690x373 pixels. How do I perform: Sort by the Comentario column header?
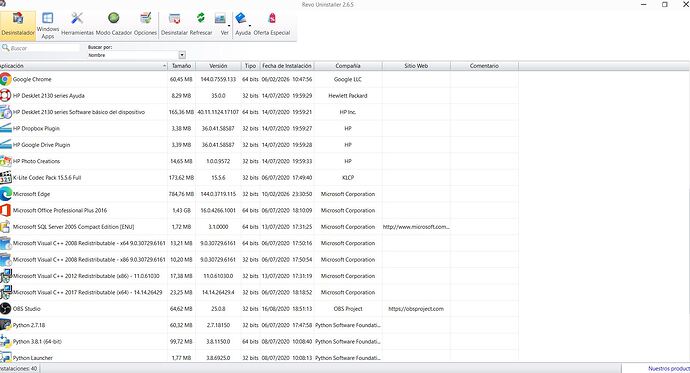484,66
